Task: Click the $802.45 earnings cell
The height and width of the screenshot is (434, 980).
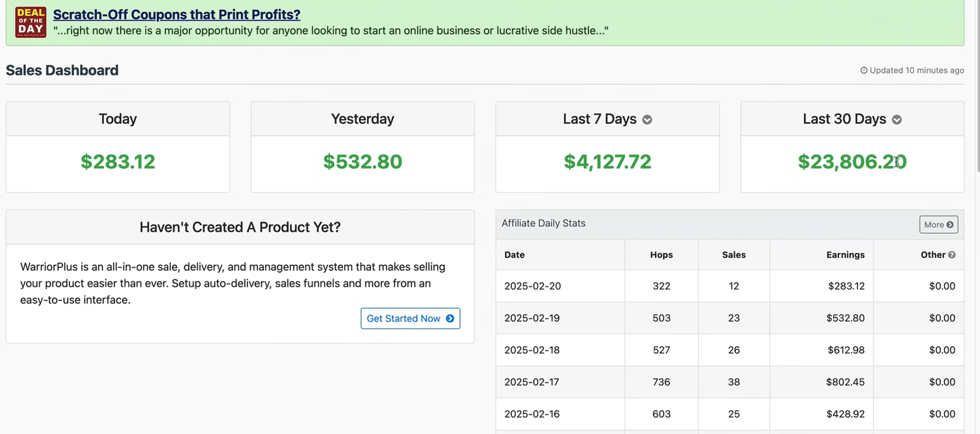Action: 845,382
